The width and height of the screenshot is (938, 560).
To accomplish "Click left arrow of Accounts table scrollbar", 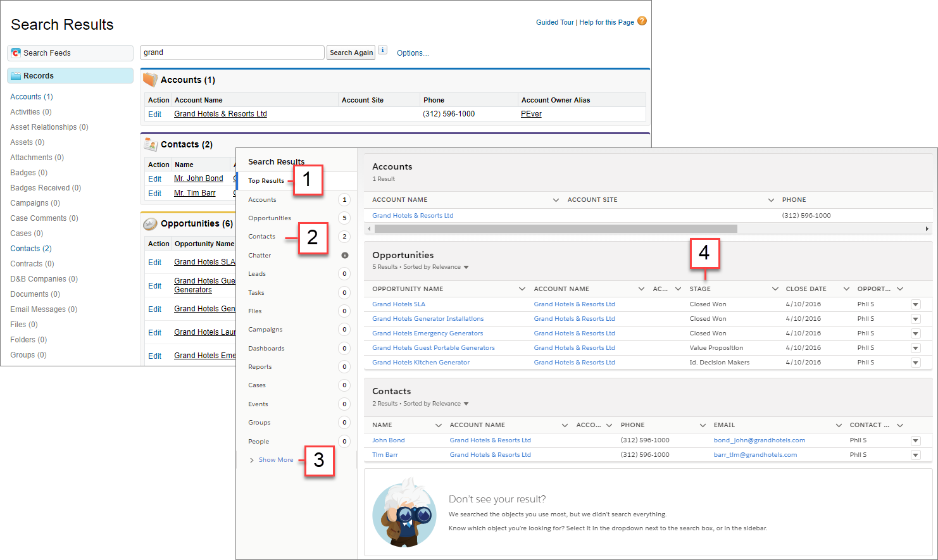I will [370, 228].
